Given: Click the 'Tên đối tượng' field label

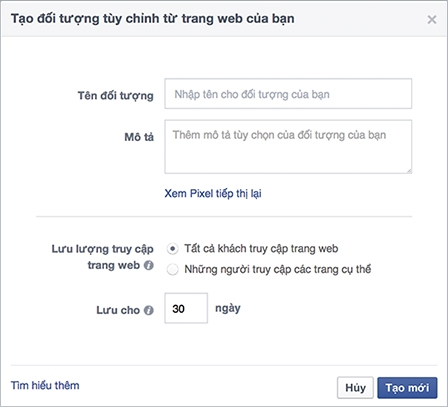Looking at the screenshot, I should tap(115, 96).
